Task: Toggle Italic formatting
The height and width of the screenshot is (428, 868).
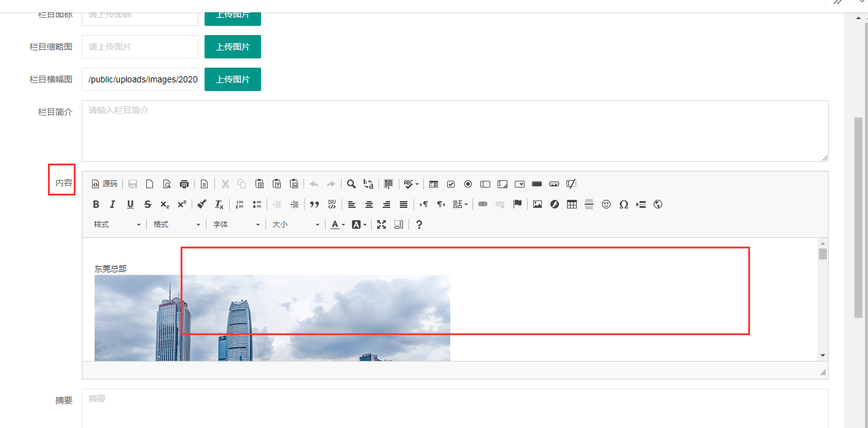Action: click(x=113, y=204)
